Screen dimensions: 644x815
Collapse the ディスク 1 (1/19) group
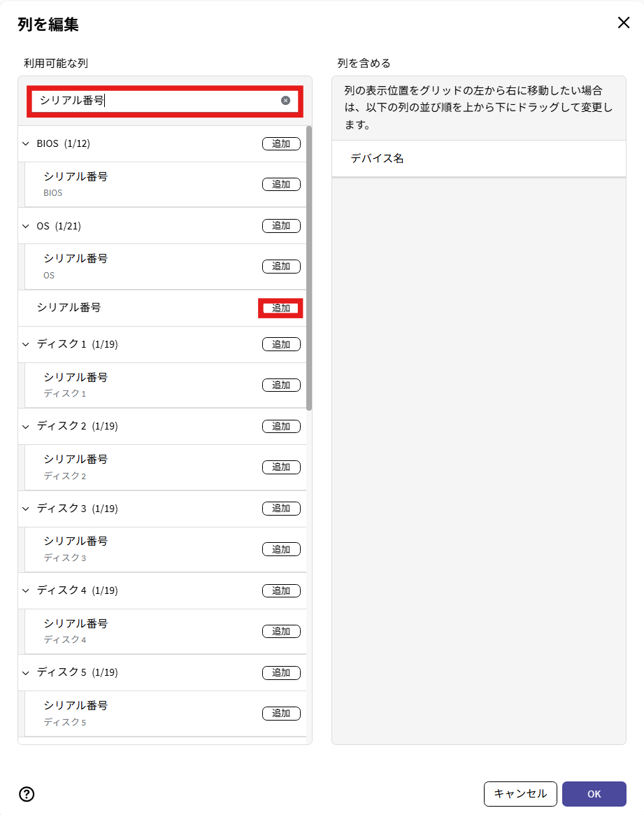point(26,344)
